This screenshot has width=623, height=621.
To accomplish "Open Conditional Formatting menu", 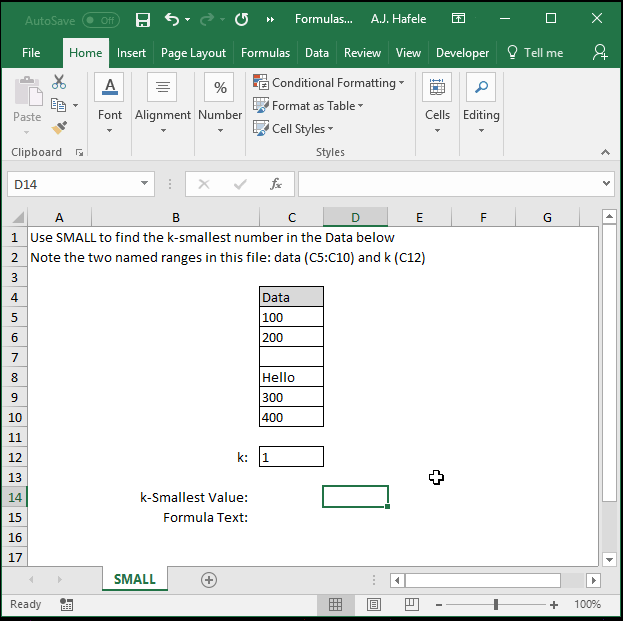I will (x=329, y=83).
